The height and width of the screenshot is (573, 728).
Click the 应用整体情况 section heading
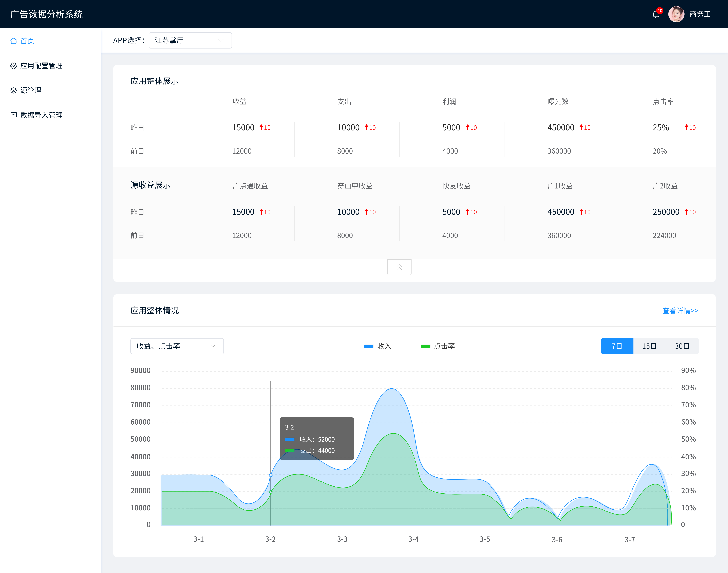pyautogui.click(x=154, y=311)
